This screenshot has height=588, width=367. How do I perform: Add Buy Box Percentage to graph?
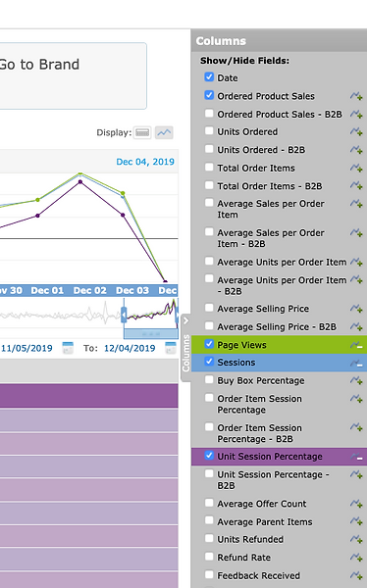356,380
